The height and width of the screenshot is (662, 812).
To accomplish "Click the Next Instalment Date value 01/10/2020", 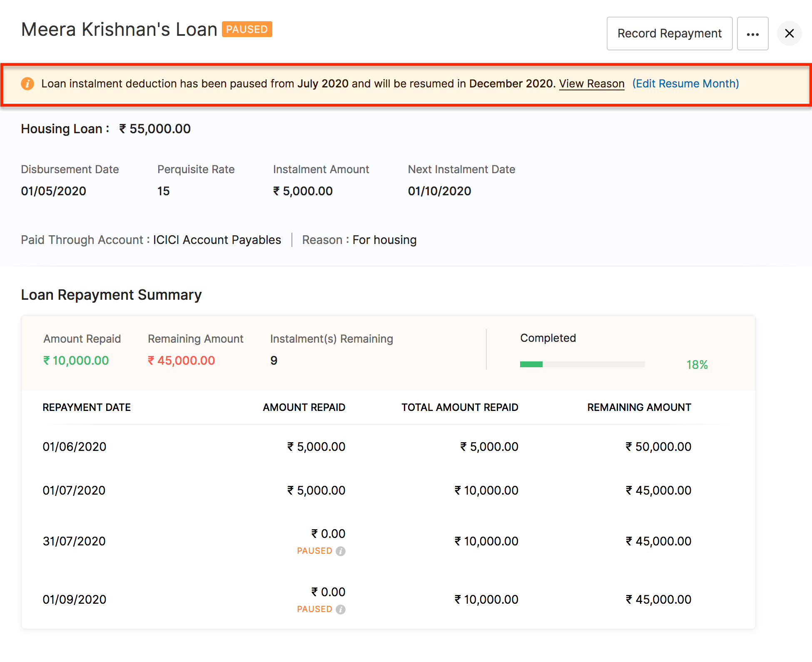I will (x=439, y=191).
